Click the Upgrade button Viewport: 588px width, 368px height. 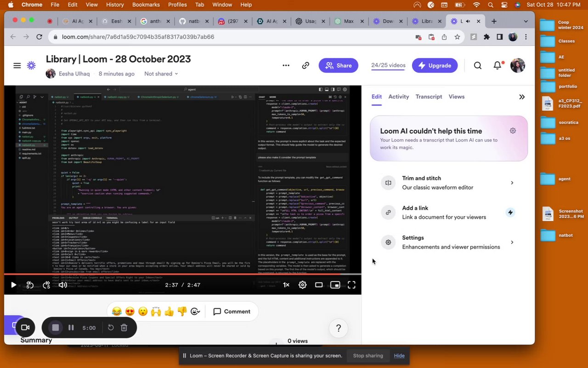tap(435, 65)
